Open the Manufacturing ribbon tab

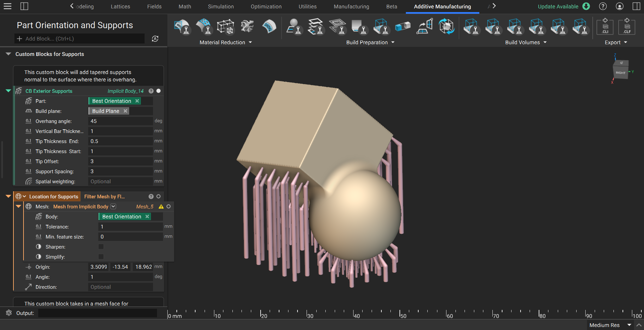[352, 6]
